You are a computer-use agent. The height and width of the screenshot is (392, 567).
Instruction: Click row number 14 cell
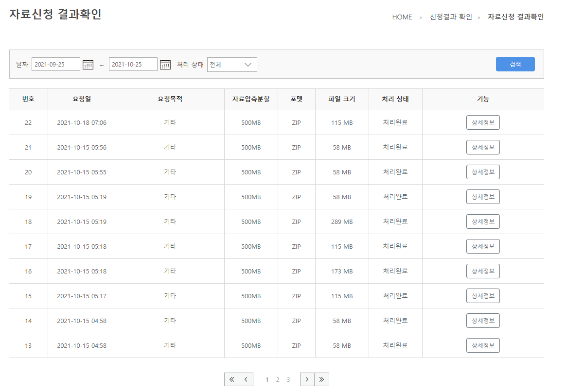[28, 321]
